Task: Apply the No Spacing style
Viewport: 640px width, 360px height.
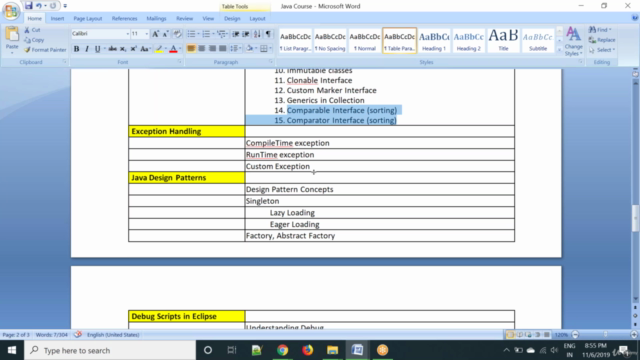Action: (x=330, y=40)
